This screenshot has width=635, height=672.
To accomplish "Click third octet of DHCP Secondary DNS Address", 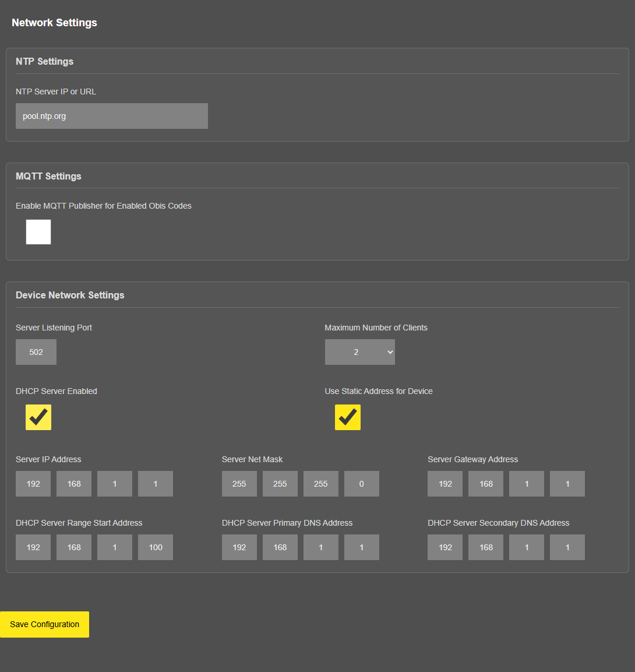I will (527, 547).
